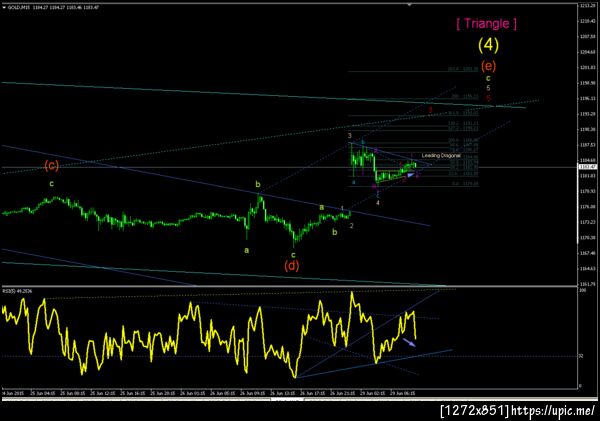Viewport: 600px width, 421px height.
Task: Click the RSI level 100 axis label
Action: [x=582, y=291]
